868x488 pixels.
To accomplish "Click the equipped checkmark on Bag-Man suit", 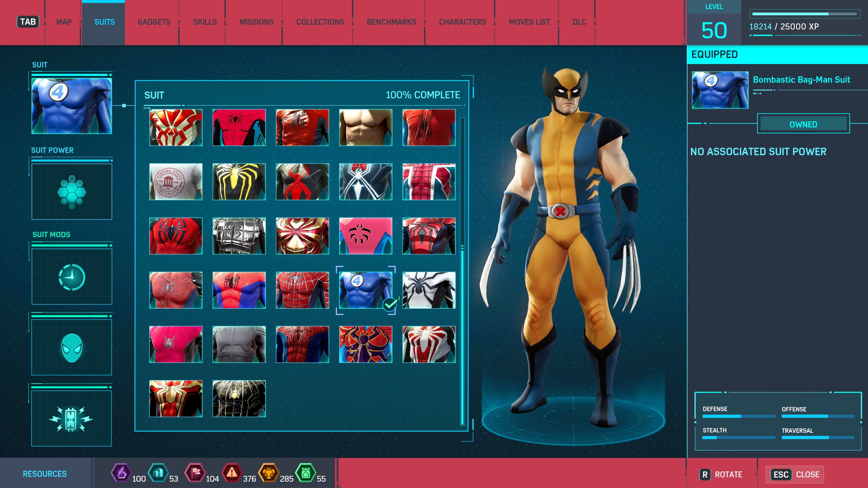I will [390, 304].
